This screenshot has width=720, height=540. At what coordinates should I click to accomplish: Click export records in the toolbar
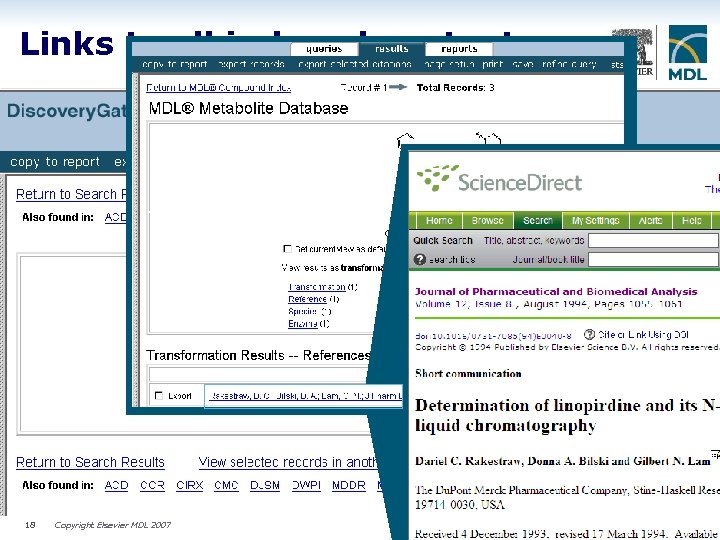[x=251, y=64]
